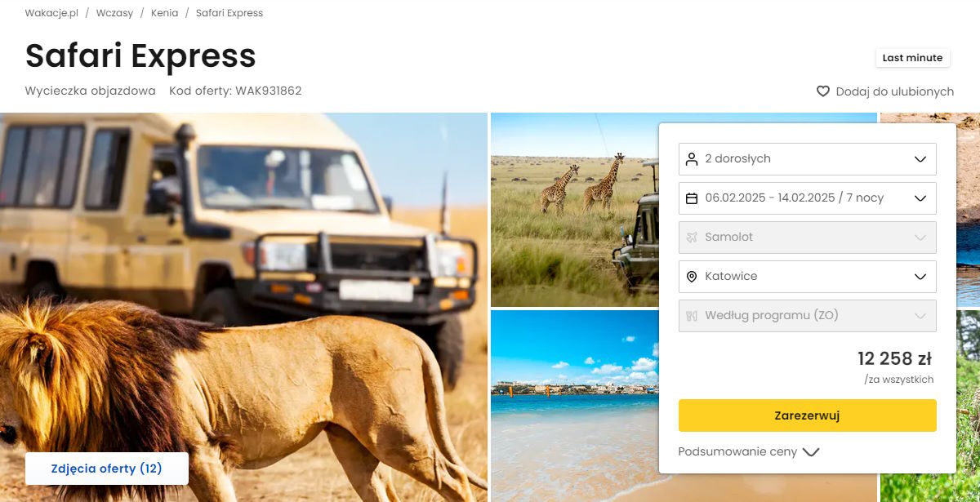
Task: Click the calendar icon in date field
Action: 692,198
